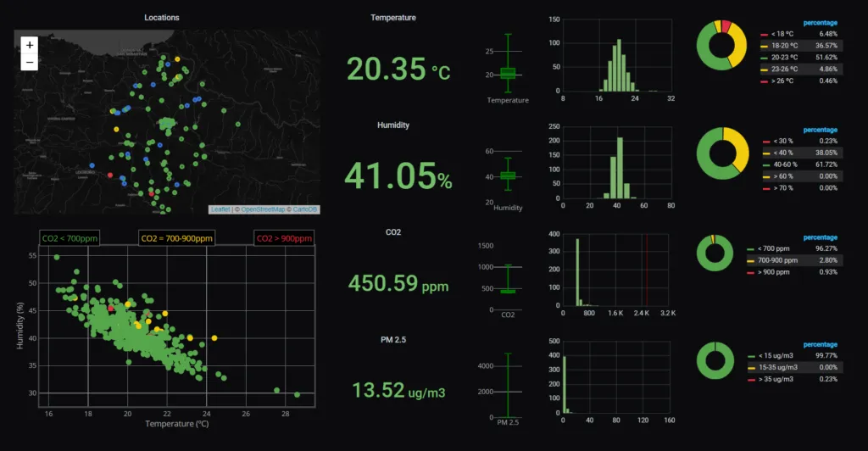Sort CO2 legend by percentage header
868x451 pixels.
[x=820, y=237]
